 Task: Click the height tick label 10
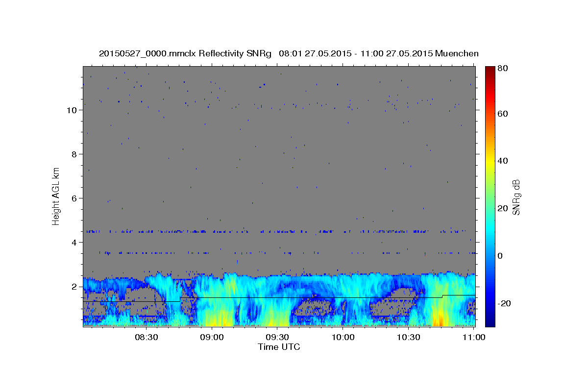point(71,110)
